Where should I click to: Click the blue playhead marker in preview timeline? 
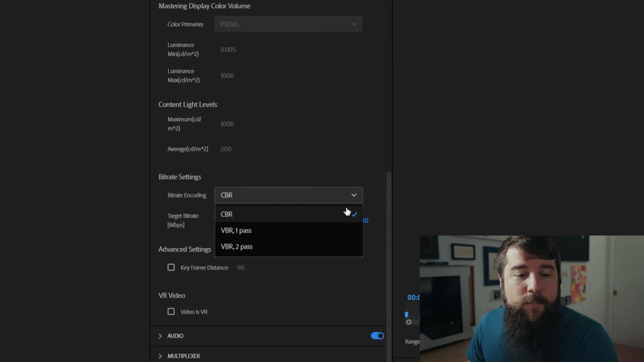407,315
